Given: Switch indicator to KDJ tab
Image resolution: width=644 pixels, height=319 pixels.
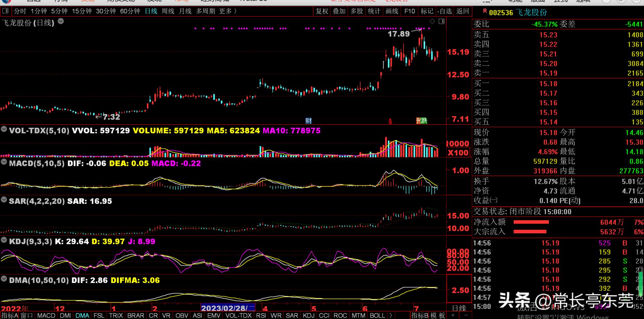Looking at the screenshot, I should pyautogui.click(x=309, y=315).
